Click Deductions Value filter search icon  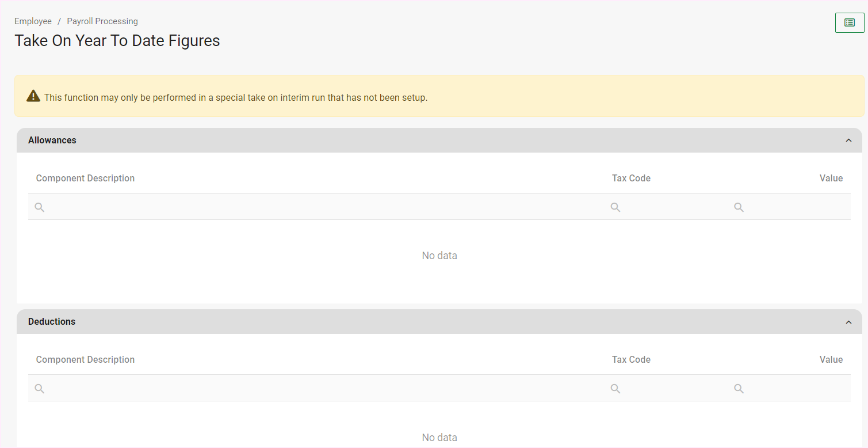pyautogui.click(x=739, y=389)
